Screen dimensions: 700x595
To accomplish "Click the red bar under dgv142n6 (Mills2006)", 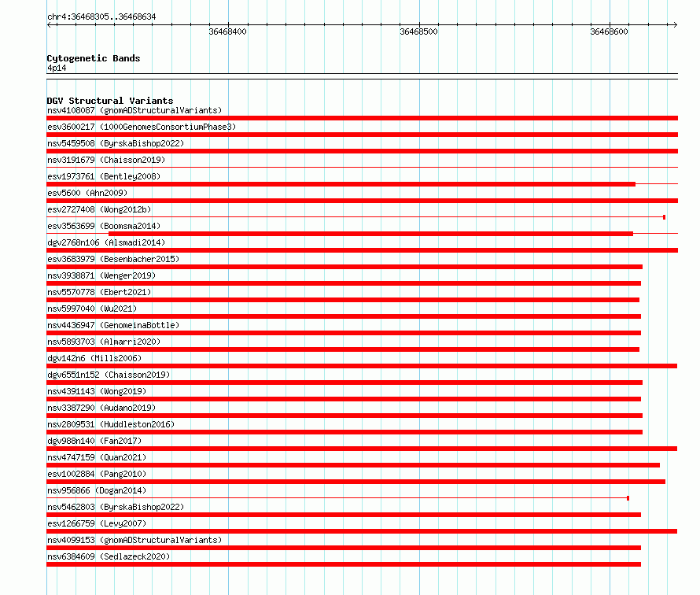I will 362,366.
